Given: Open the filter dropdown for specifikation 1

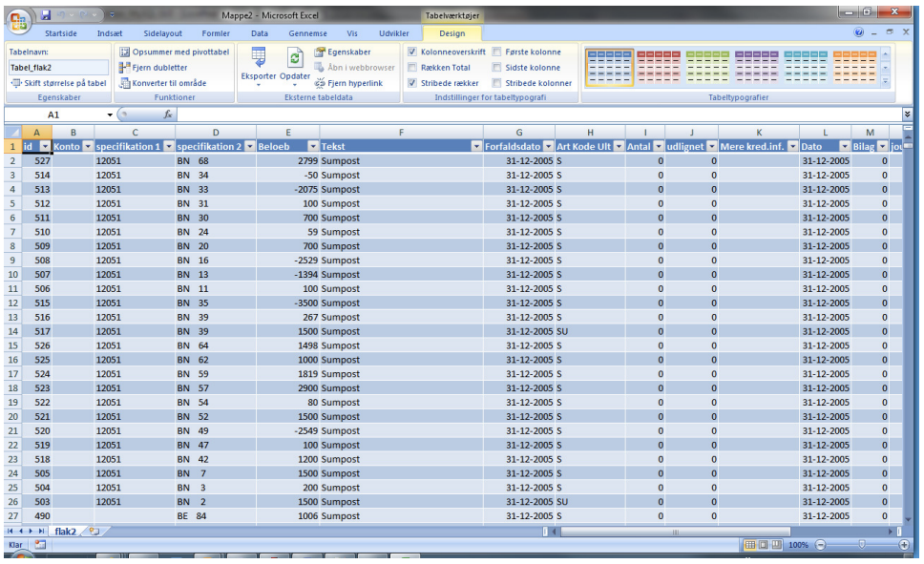Looking at the screenshot, I should 169,146.
